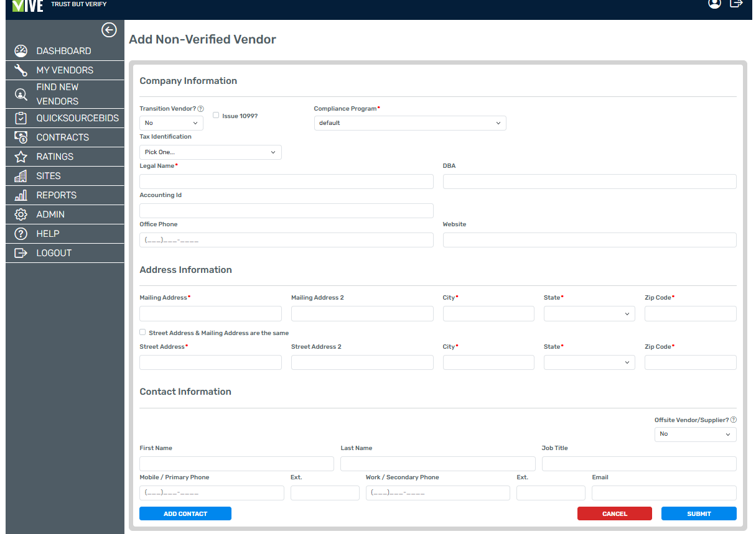Focus the mailing City field

point(488,314)
